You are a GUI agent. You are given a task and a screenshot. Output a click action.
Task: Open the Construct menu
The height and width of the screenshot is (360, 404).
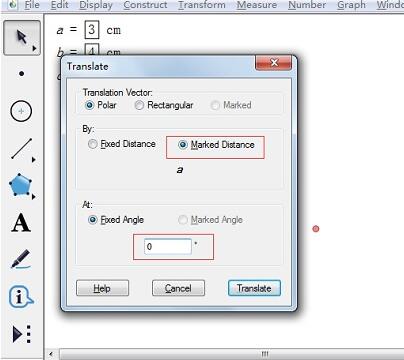tap(145, 5)
